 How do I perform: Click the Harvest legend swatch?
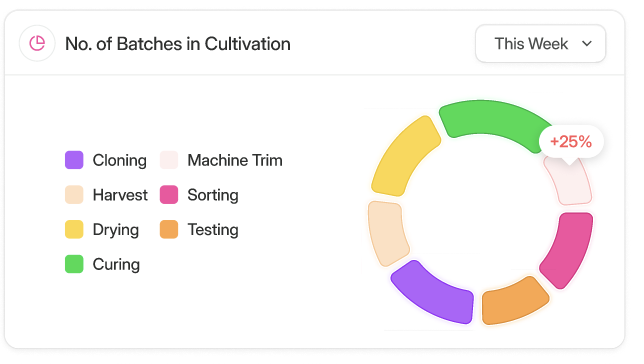click(74, 195)
